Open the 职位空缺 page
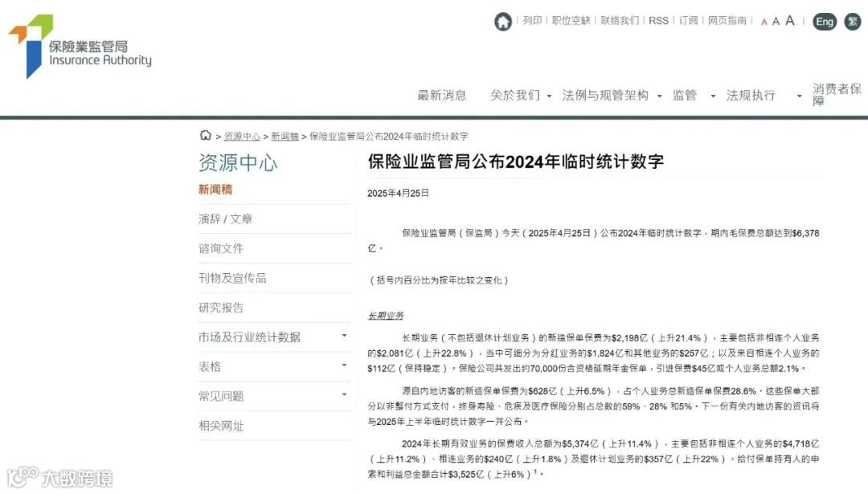Image resolution: width=868 pixels, height=494 pixels. point(572,22)
